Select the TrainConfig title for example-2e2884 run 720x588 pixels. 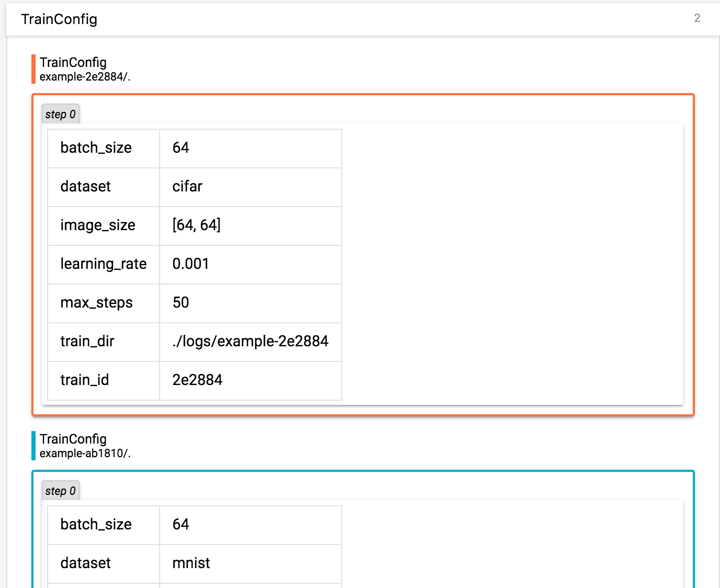pos(73,62)
